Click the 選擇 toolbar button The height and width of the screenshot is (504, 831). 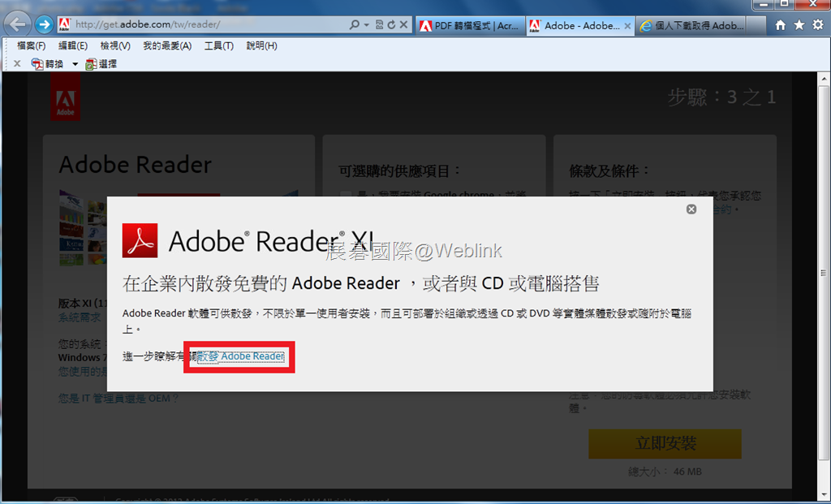coord(101,64)
